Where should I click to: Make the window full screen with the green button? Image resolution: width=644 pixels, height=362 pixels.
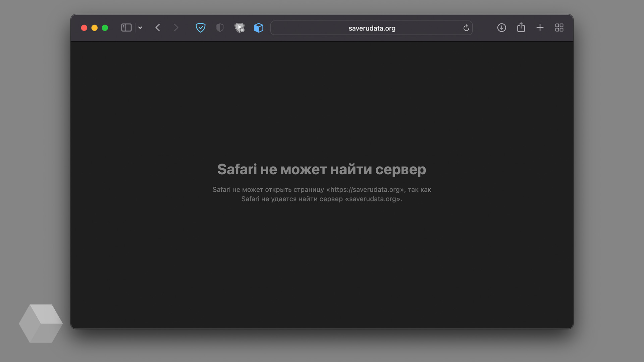pyautogui.click(x=105, y=28)
